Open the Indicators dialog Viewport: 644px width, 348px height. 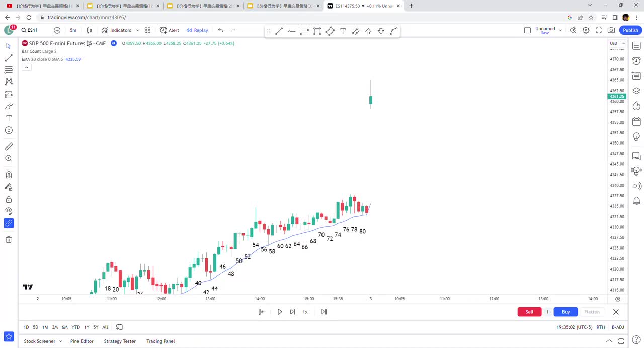(x=116, y=30)
